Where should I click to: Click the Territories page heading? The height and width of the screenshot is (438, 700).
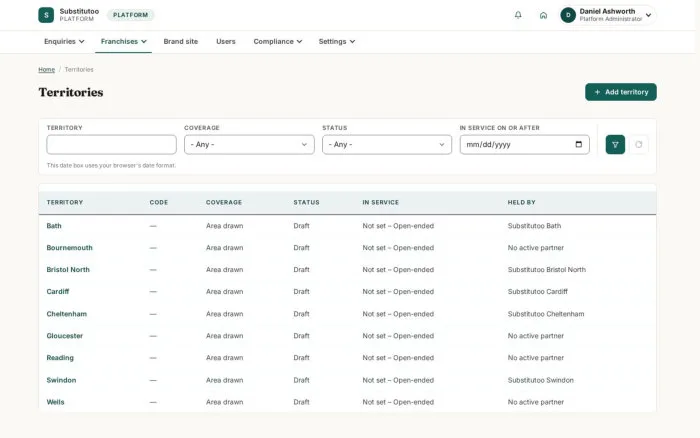click(x=71, y=92)
